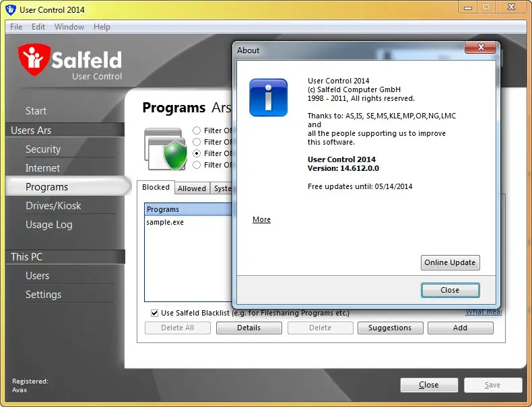The height and width of the screenshot is (407, 532).
Task: Open Usage Log in sidebar
Action: 49,225
